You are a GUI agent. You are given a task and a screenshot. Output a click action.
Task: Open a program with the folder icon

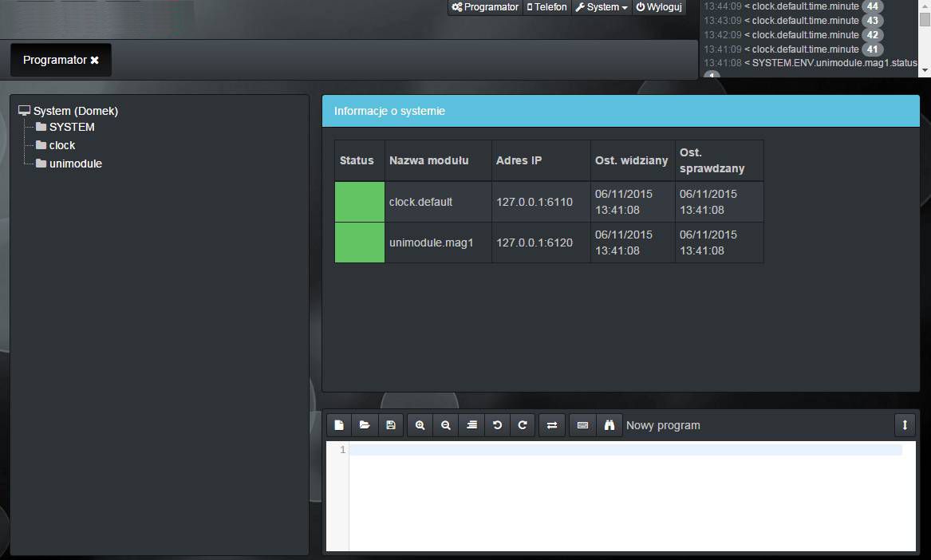tap(365, 425)
